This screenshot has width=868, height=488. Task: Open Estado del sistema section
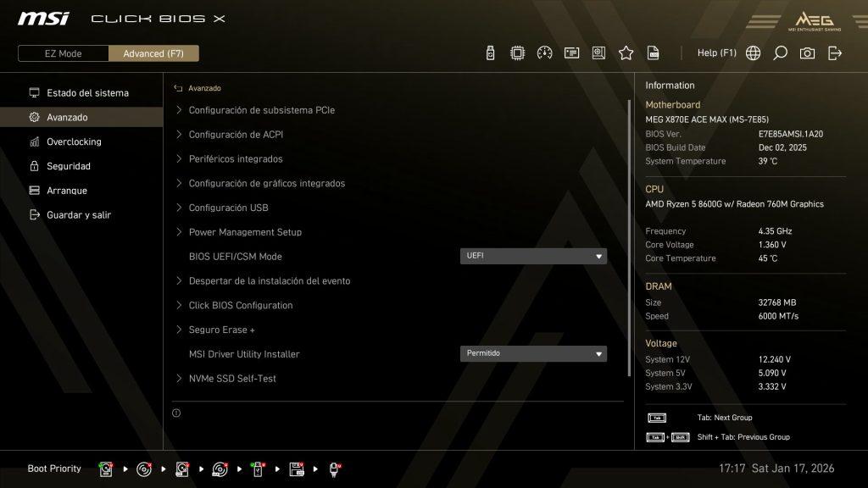81,93
